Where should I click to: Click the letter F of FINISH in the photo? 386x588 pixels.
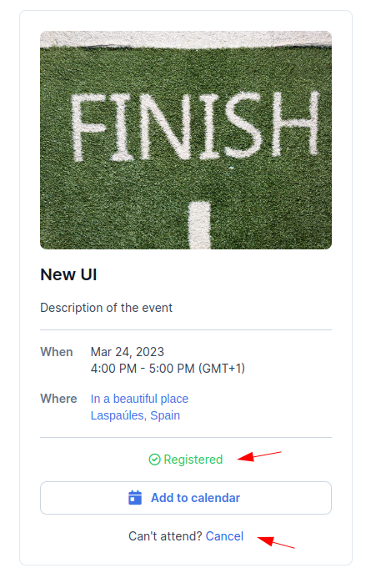pyautogui.click(x=87, y=128)
